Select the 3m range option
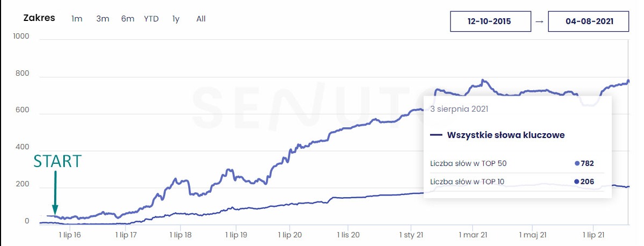Image resolution: width=644 pixels, height=246 pixels. point(102,19)
